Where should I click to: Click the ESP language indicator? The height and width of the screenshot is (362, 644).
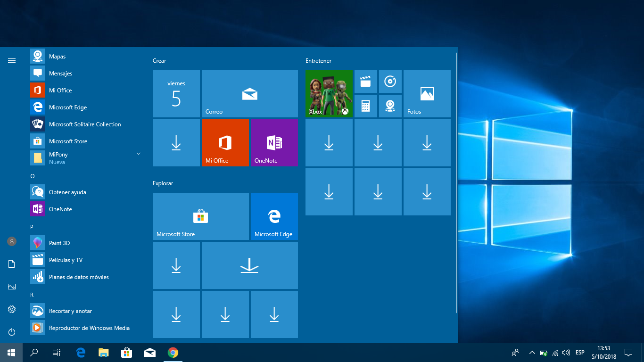(580, 353)
